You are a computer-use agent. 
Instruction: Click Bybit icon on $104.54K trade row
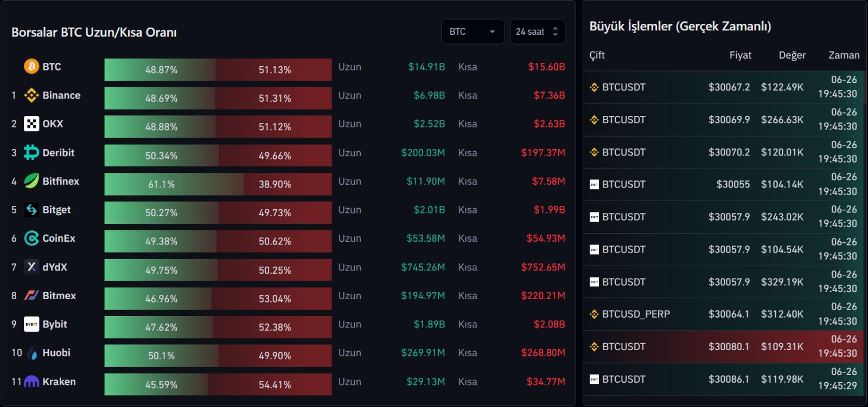[x=594, y=249]
